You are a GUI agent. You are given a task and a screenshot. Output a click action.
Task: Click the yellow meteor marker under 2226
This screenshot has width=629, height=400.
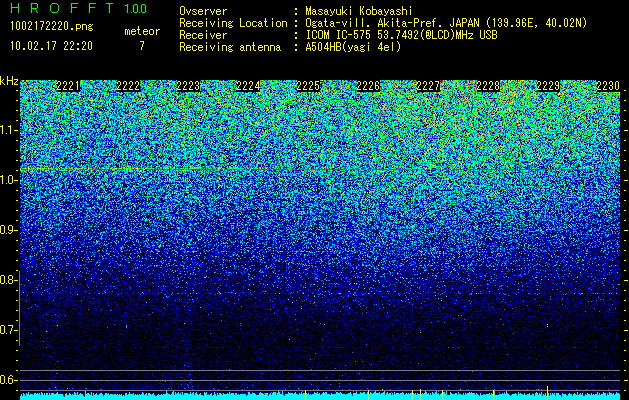point(368,395)
